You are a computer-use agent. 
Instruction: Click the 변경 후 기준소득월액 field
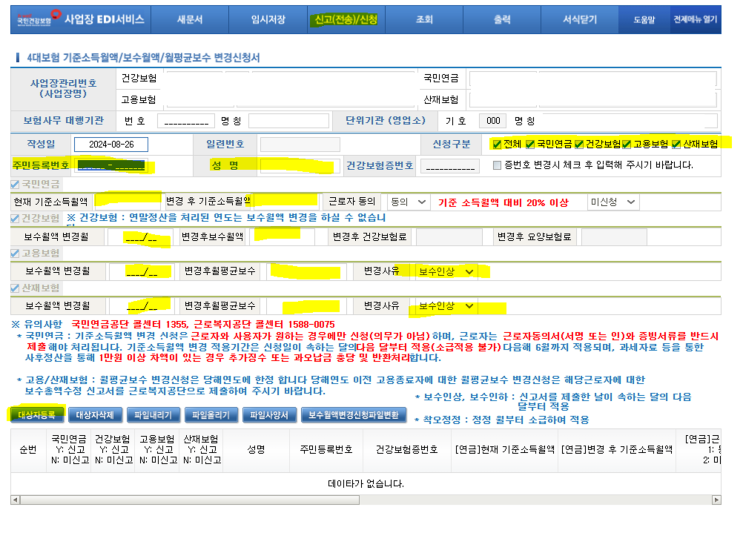point(285,202)
